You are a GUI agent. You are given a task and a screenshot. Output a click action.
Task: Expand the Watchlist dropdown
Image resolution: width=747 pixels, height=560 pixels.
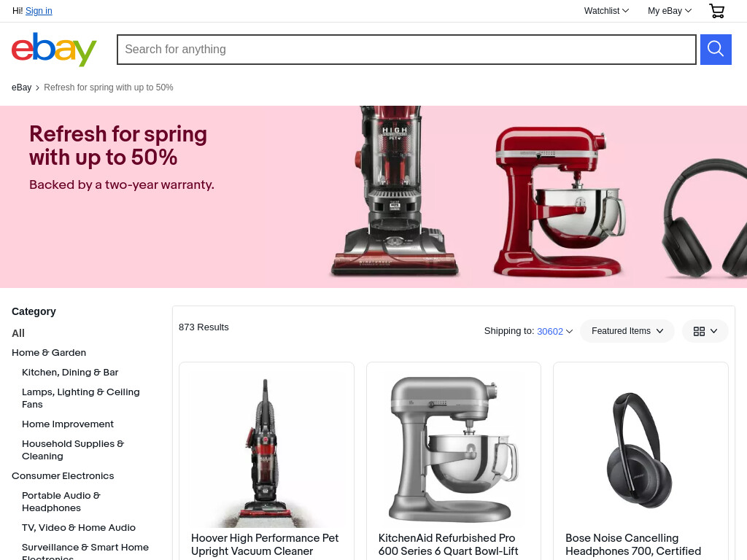point(606,11)
